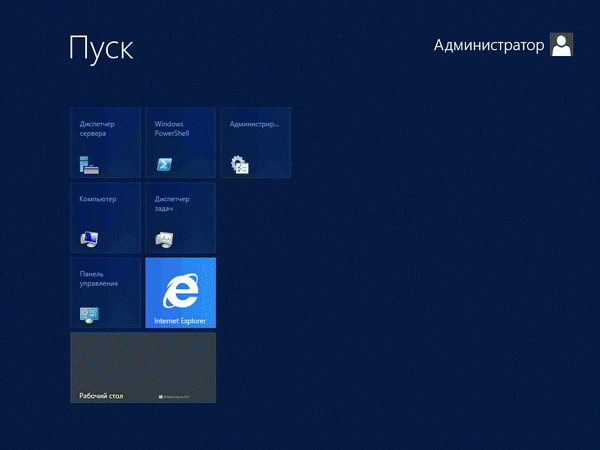
Task: Select the "Диспетчер сервера" tile label
Action: coord(98,128)
